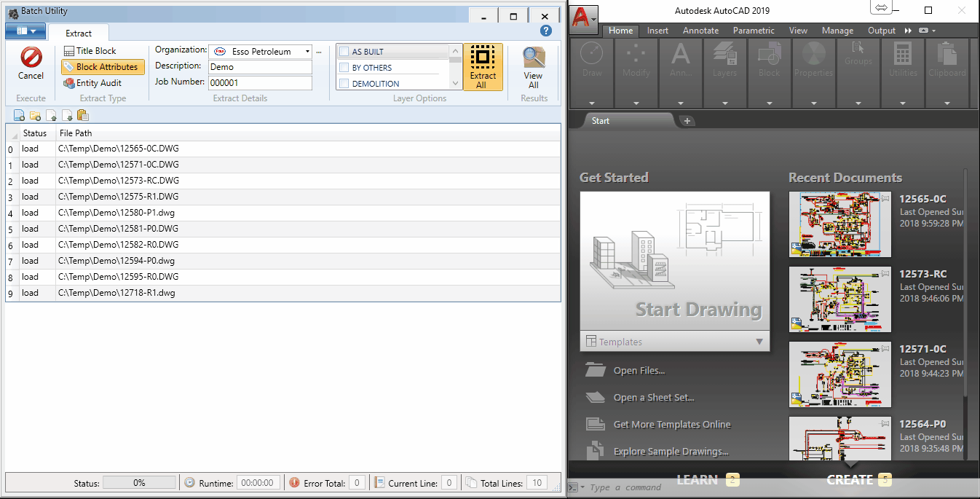The image size is (980, 499).
Task: Go to the LEARN page
Action: coord(698,479)
